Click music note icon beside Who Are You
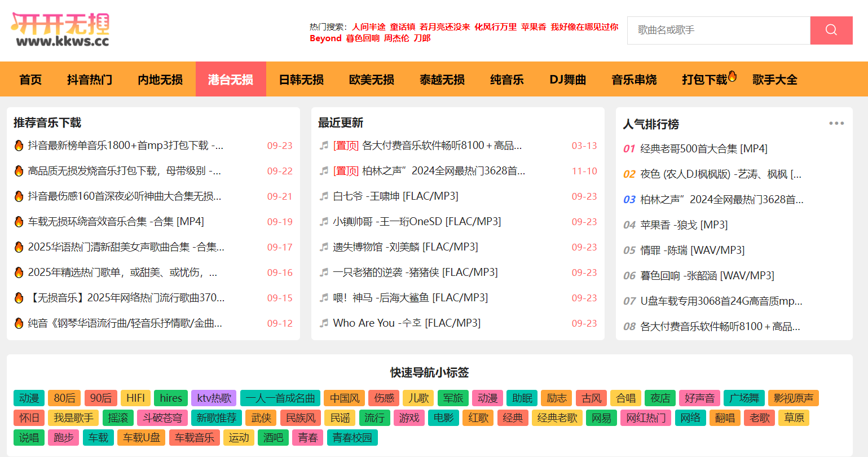Image resolution: width=868 pixels, height=457 pixels. click(324, 323)
